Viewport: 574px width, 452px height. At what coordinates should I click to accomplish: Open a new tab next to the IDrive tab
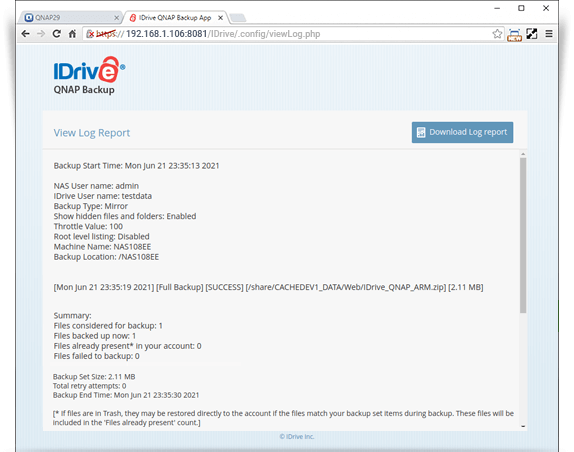click(x=238, y=18)
